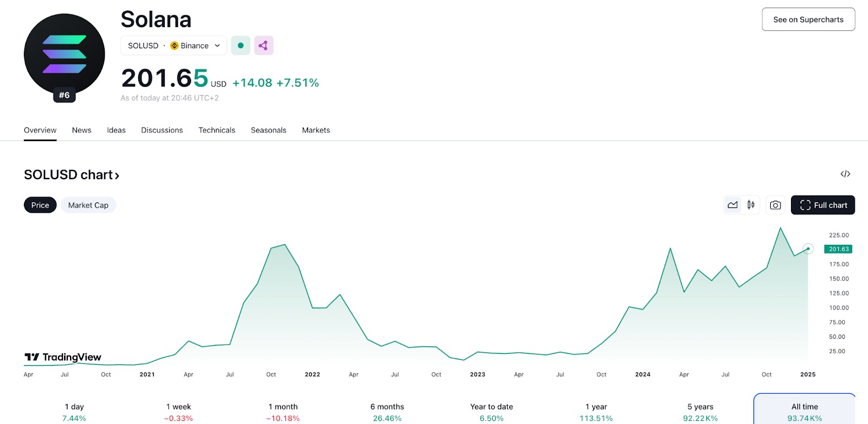Click the 2025 label on time axis
This screenshot has height=424, width=868.
point(808,375)
